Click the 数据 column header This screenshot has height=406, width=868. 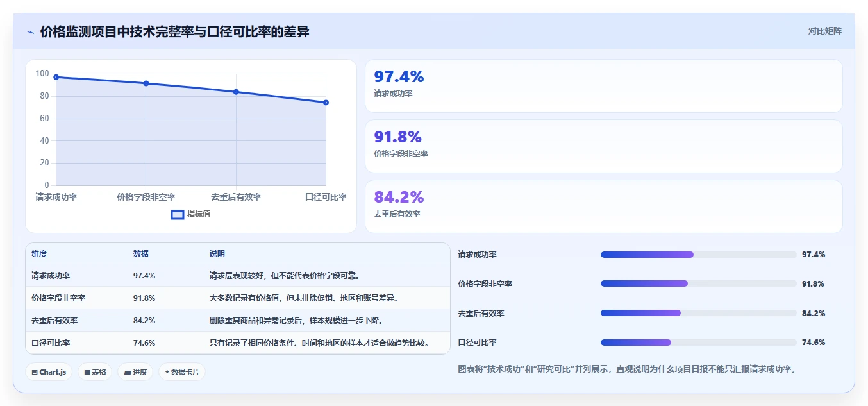(141, 254)
